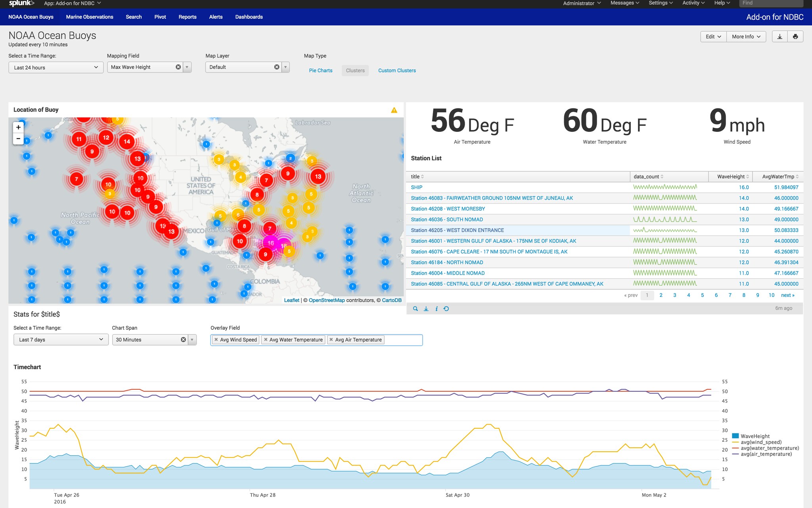The height and width of the screenshot is (508, 812).
Task: Select the Clusters map type
Action: coord(355,71)
